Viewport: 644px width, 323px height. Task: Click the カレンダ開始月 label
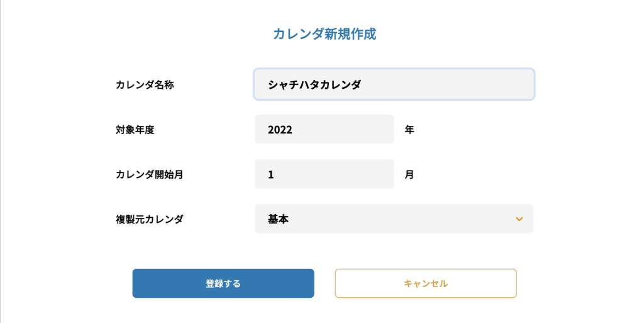point(149,174)
